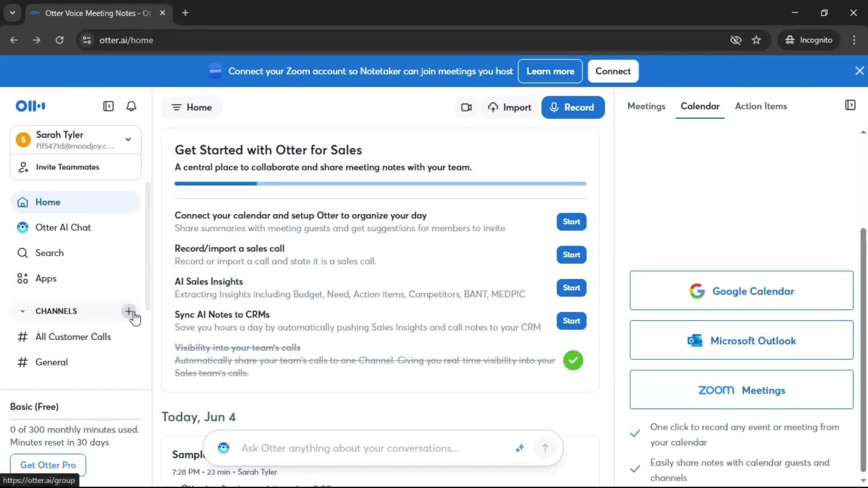The image size is (868, 488).
Task: Start the AI Sales Insights step
Action: [571, 288]
